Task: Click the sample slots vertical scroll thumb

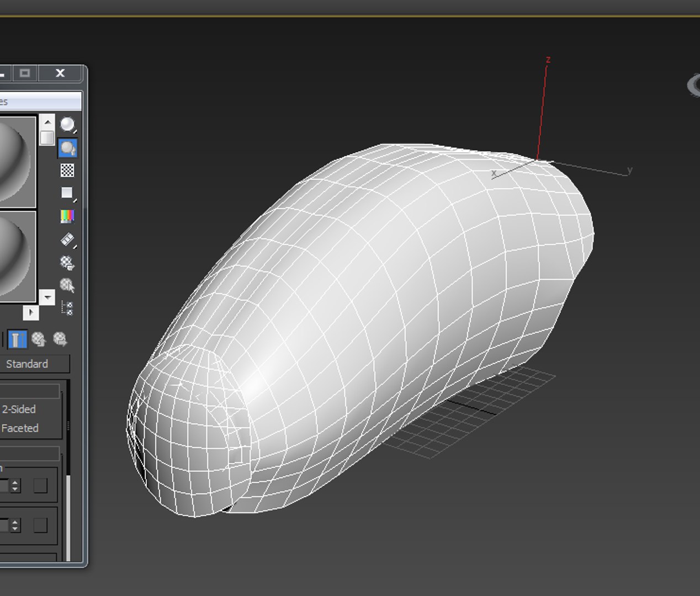Action: pyautogui.click(x=47, y=137)
